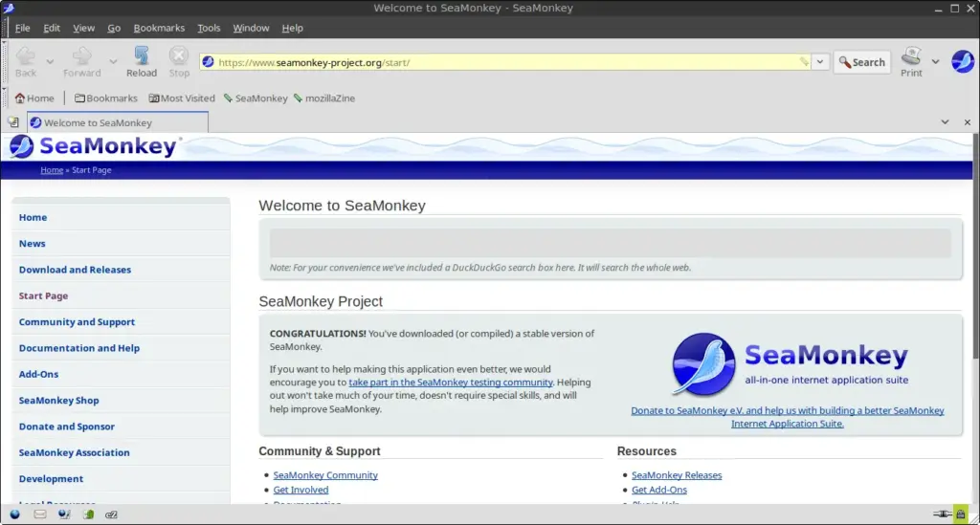Click the Back navigation arrow icon
This screenshot has height=525, width=980.
(x=26, y=56)
